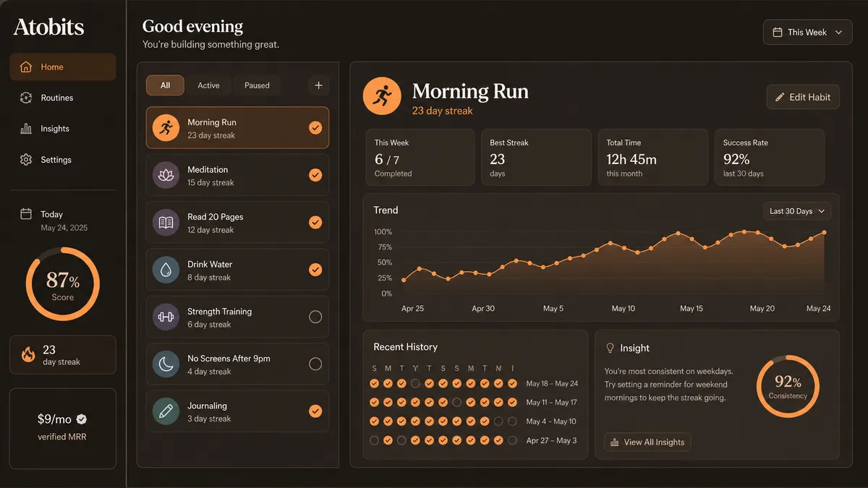This screenshot has width=868, height=488.
Task: Click the lightbulb icon beside Insight
Action: click(610, 348)
